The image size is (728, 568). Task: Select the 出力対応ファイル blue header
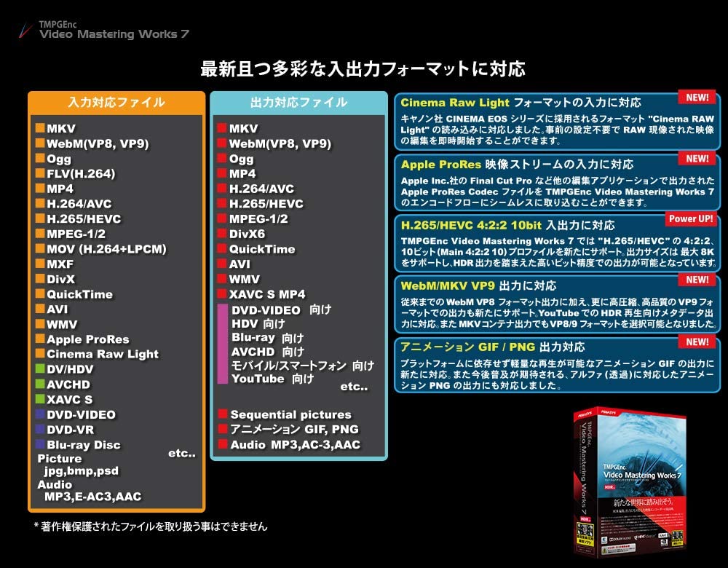[x=298, y=103]
